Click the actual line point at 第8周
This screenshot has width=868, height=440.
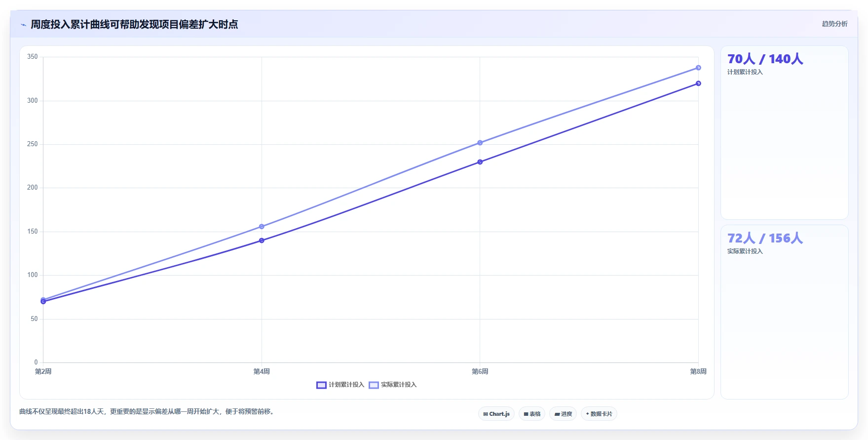point(698,68)
